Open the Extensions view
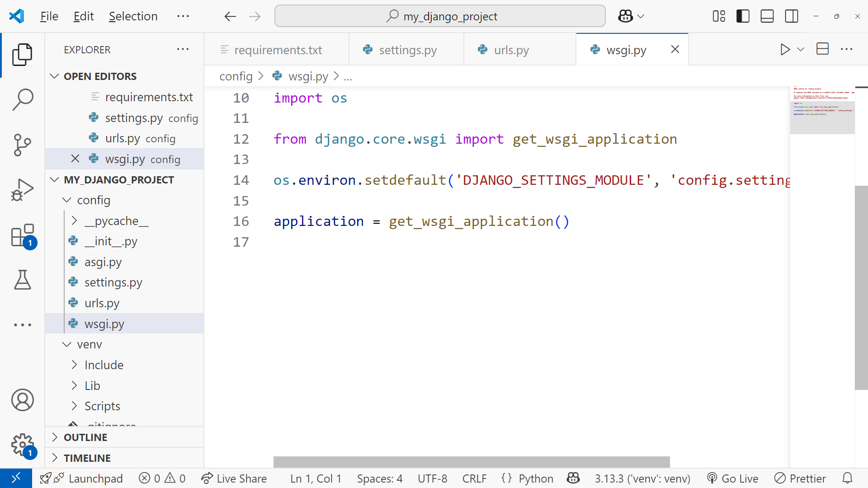Screen dimensions: 868x488 click(x=22, y=235)
